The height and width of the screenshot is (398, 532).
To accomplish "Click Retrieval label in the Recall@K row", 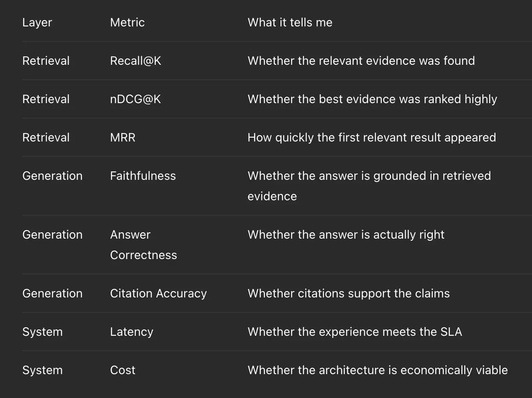I will 46,61.
